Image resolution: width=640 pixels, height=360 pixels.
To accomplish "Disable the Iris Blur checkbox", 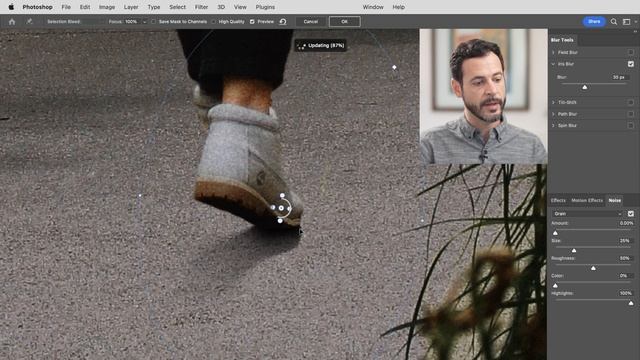I will pos(631,64).
